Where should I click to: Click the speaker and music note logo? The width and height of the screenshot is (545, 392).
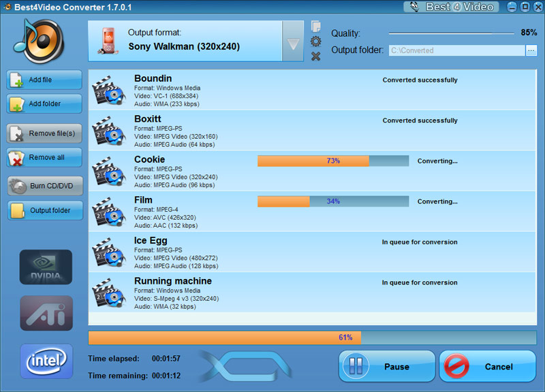coord(39,41)
